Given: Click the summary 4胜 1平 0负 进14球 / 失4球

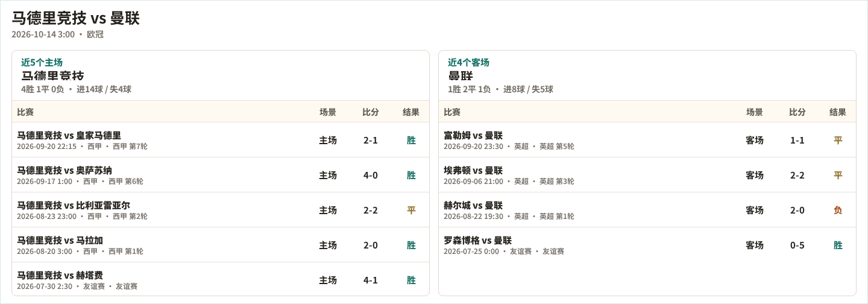Looking at the screenshot, I should point(76,89).
